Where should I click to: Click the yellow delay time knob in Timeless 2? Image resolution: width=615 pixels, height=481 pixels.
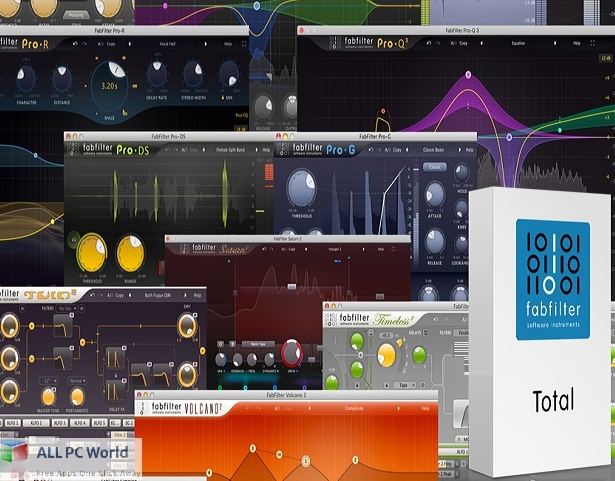(x=386, y=355)
